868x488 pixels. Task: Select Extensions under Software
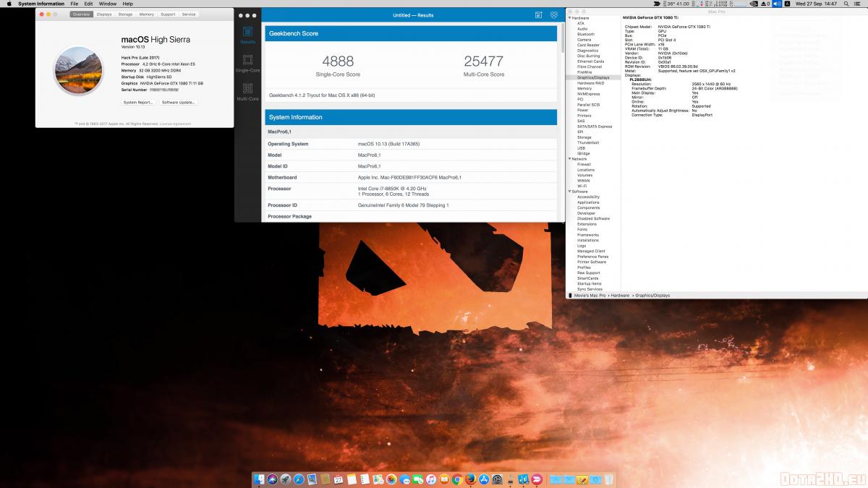click(587, 224)
